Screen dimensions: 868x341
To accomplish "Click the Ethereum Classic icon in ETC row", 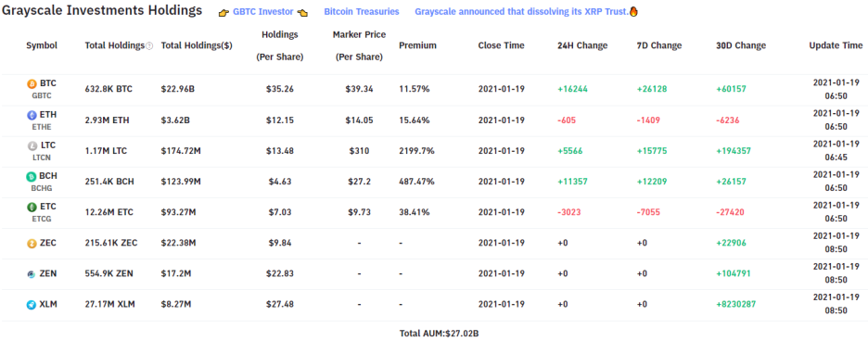I will tap(32, 207).
